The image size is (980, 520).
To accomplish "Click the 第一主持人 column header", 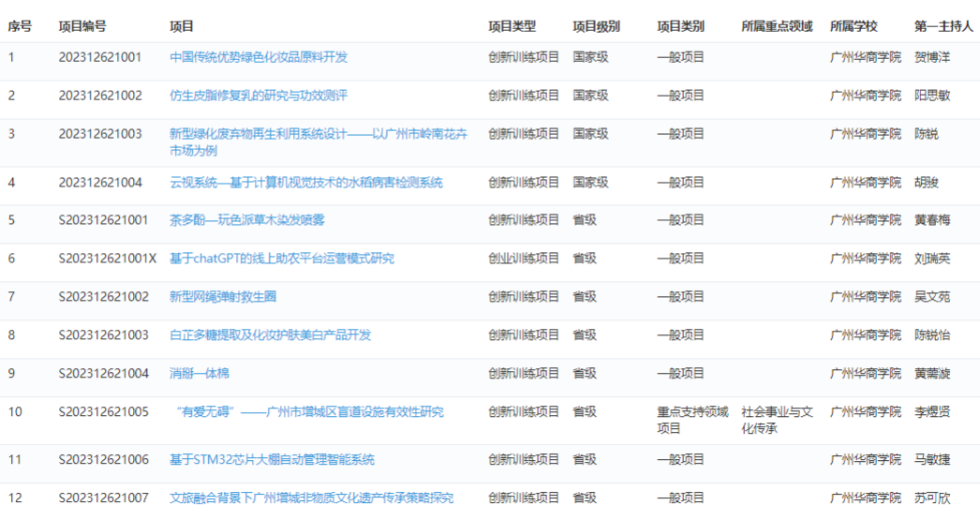I will click(943, 26).
